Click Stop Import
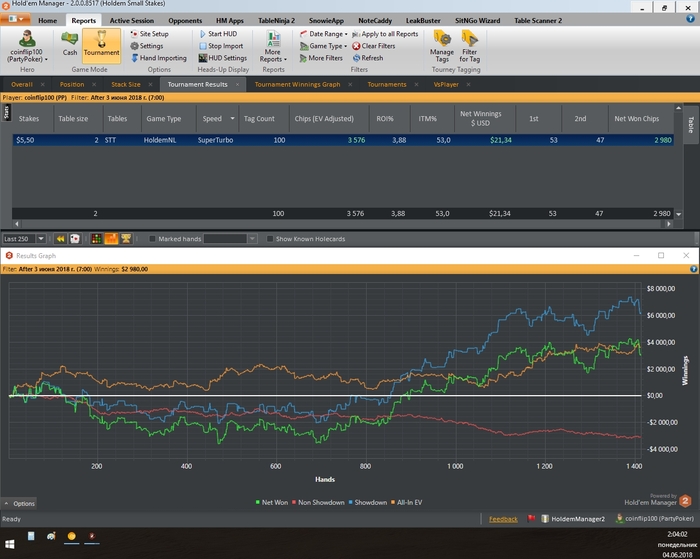The height and width of the screenshot is (559, 700). pos(221,46)
